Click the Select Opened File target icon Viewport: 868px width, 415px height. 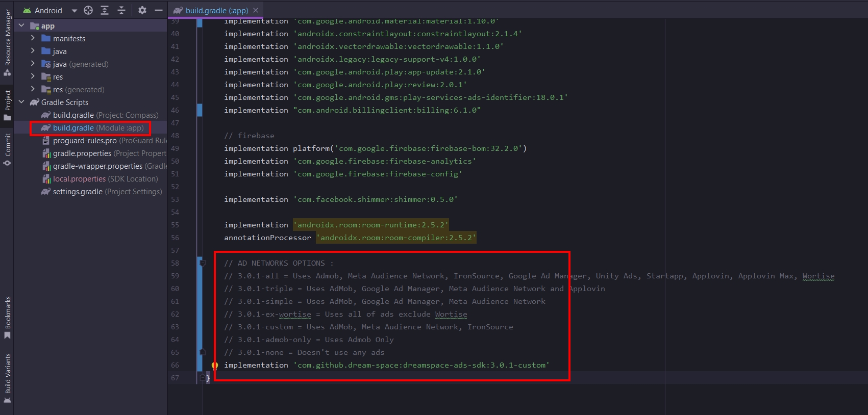pos(88,10)
